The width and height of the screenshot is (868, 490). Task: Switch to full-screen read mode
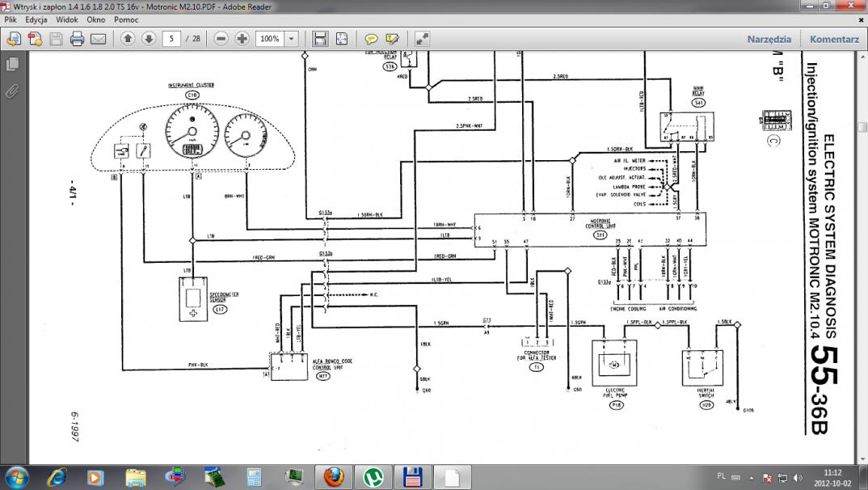click(423, 39)
